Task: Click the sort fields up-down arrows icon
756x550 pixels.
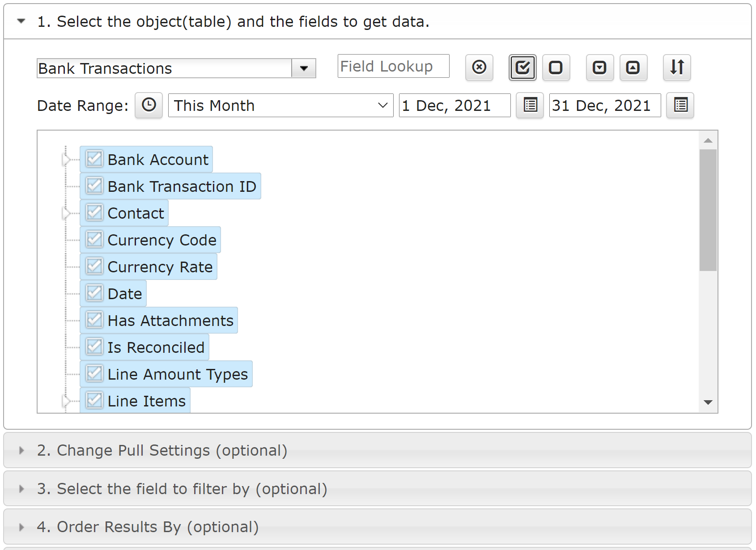Action: pos(677,68)
